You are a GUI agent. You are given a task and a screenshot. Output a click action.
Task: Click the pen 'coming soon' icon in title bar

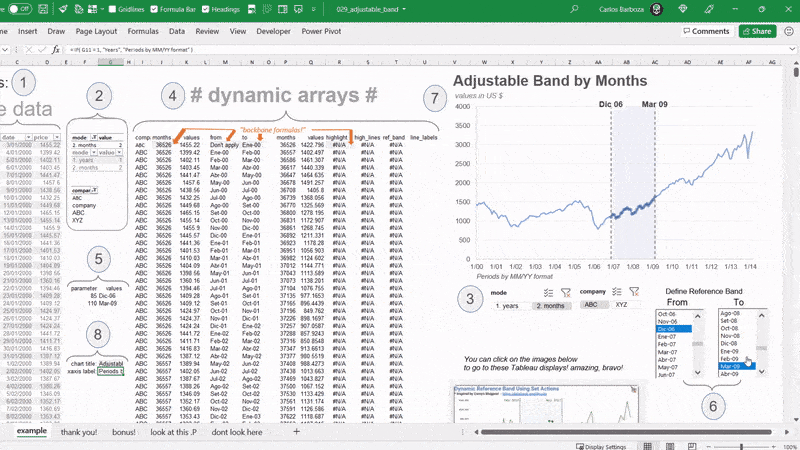[x=709, y=9]
